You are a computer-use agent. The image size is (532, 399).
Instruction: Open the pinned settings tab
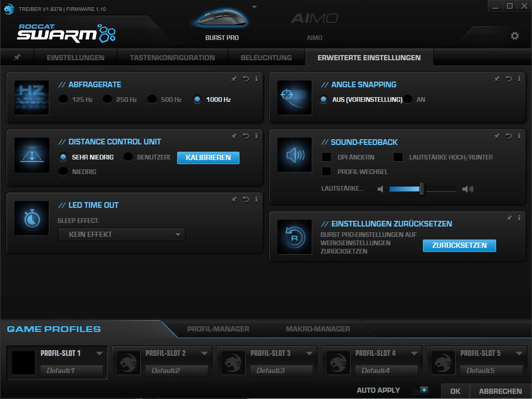17,57
